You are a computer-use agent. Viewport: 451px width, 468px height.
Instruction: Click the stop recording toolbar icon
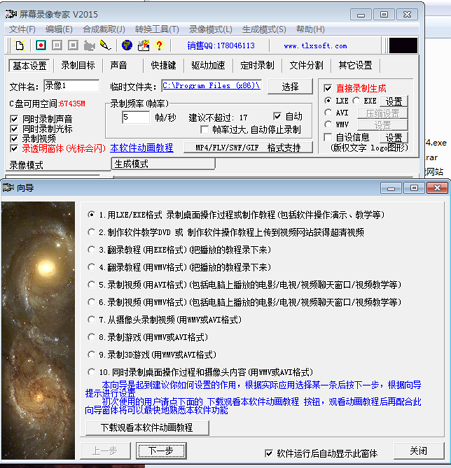[73, 45]
